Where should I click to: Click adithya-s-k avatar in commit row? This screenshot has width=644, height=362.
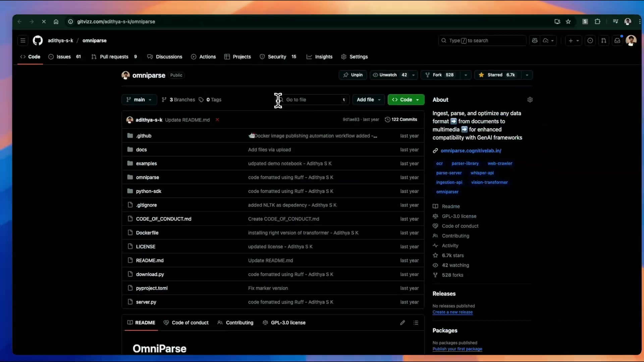[x=130, y=120]
